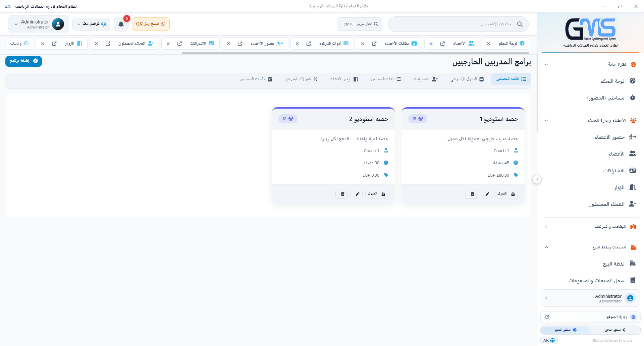Edit Studio 2 class with pencil icon

[357, 194]
